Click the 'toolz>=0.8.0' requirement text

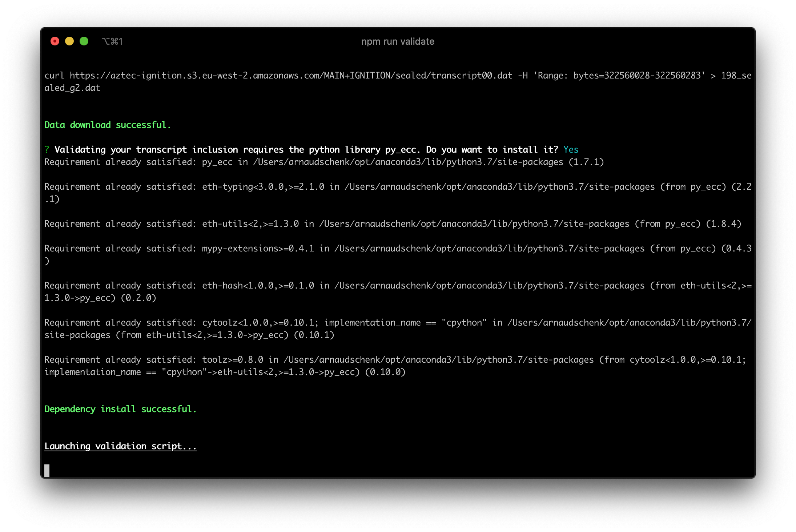[233, 360]
